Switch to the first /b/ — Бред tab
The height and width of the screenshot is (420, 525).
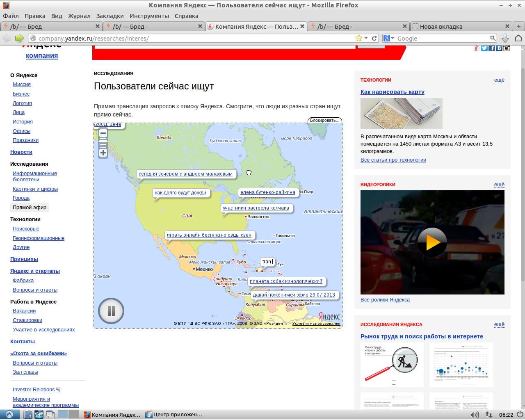click(x=51, y=26)
